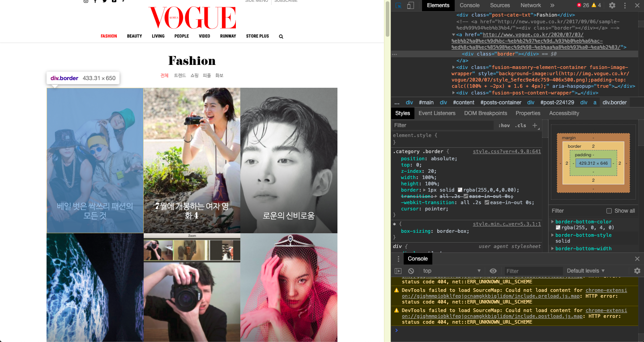Click the magnifier search icon on Vogue nav

(x=281, y=36)
